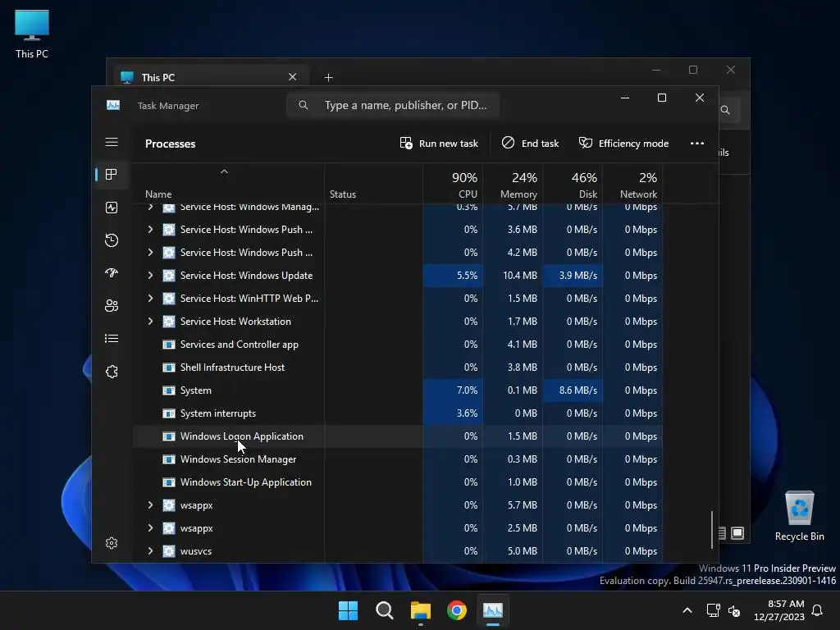Viewport: 840px width, 630px height.
Task: Expand Service Host: WinHTTP Web P... group
Action: [151, 299]
